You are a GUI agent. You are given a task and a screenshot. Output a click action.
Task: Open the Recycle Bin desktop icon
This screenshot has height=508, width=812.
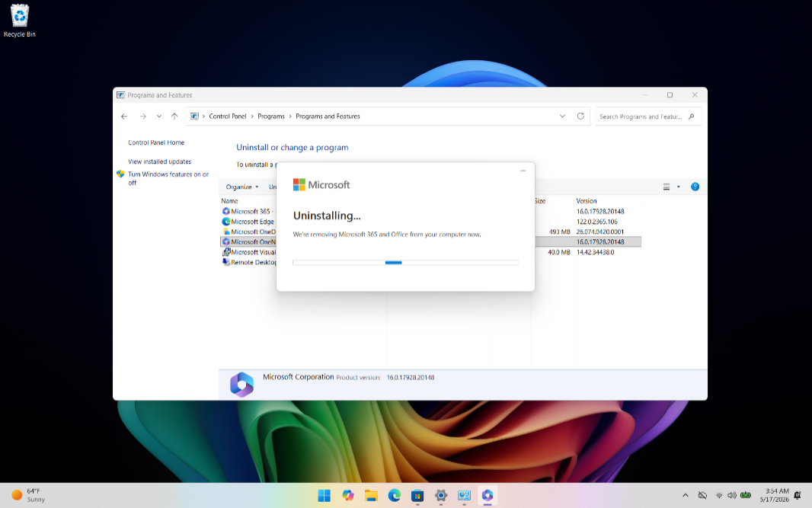click(x=20, y=21)
